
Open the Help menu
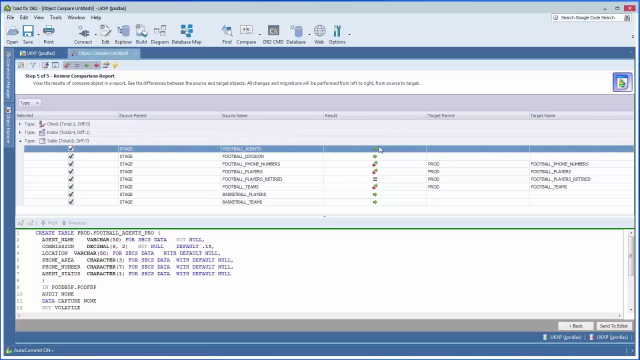click(96, 18)
